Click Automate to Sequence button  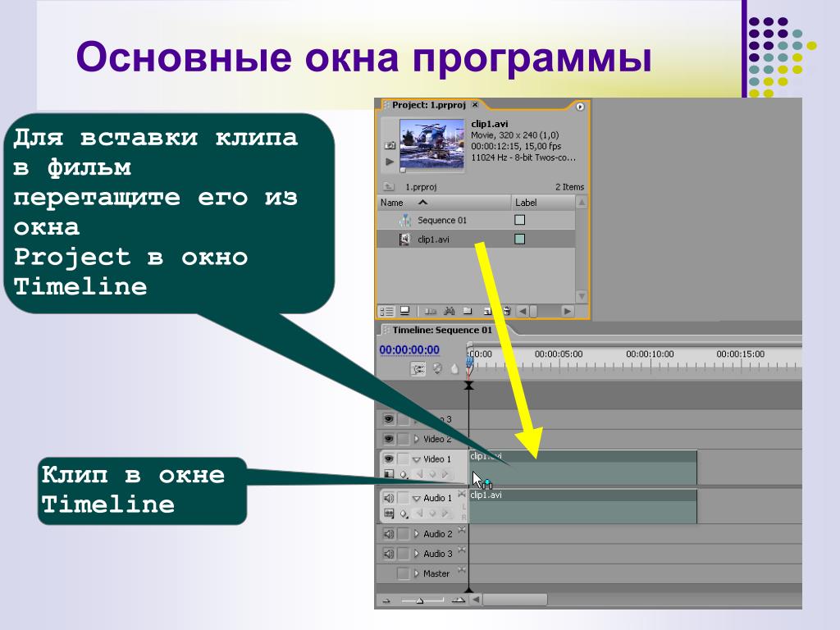(430, 311)
